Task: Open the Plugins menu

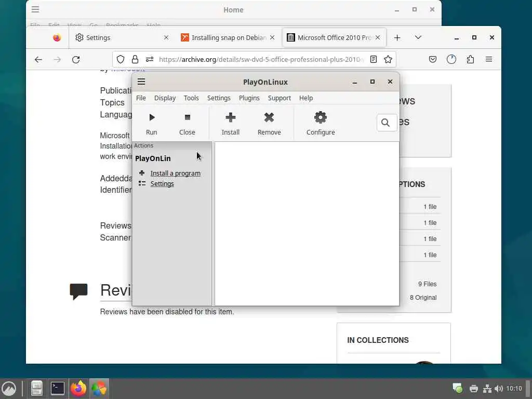Action: coord(249,98)
